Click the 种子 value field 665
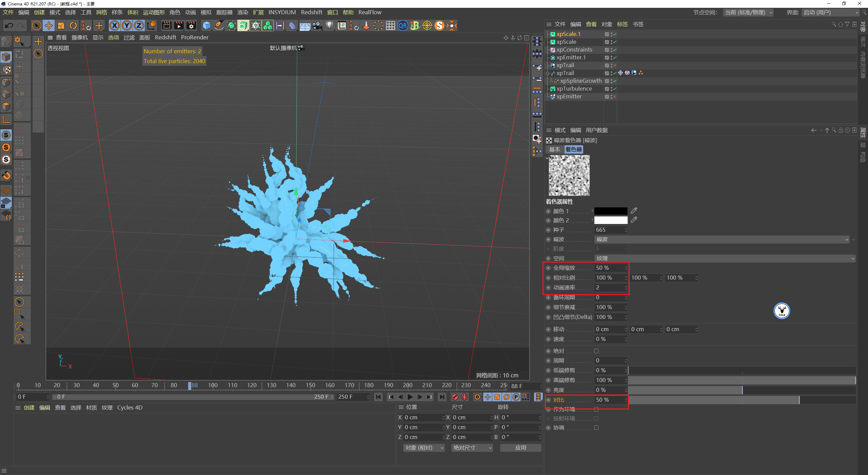The width and height of the screenshot is (868, 475). pyautogui.click(x=611, y=230)
